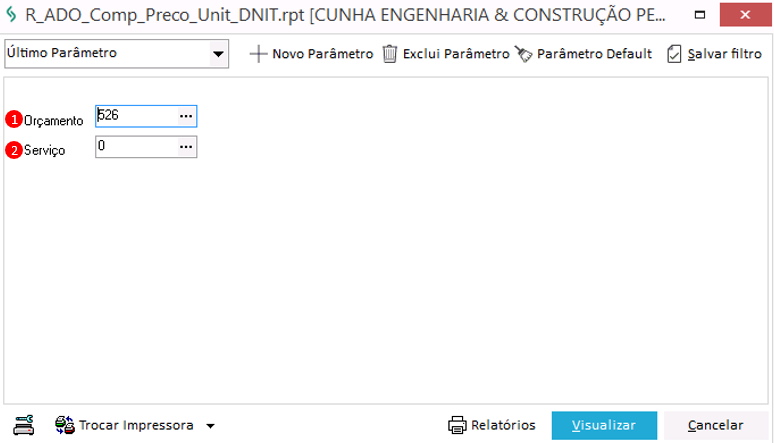Screen dimensions: 774x443
Task: Click the Visualizar button
Action: (604, 425)
